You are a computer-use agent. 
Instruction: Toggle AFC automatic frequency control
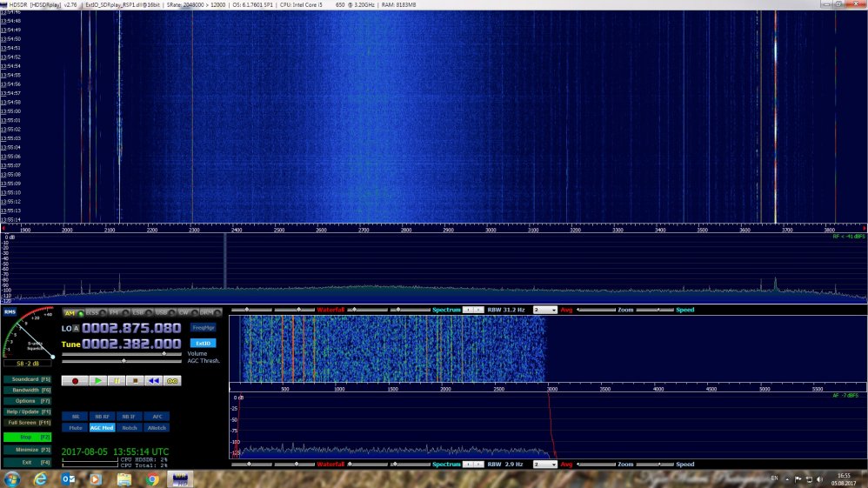point(157,417)
